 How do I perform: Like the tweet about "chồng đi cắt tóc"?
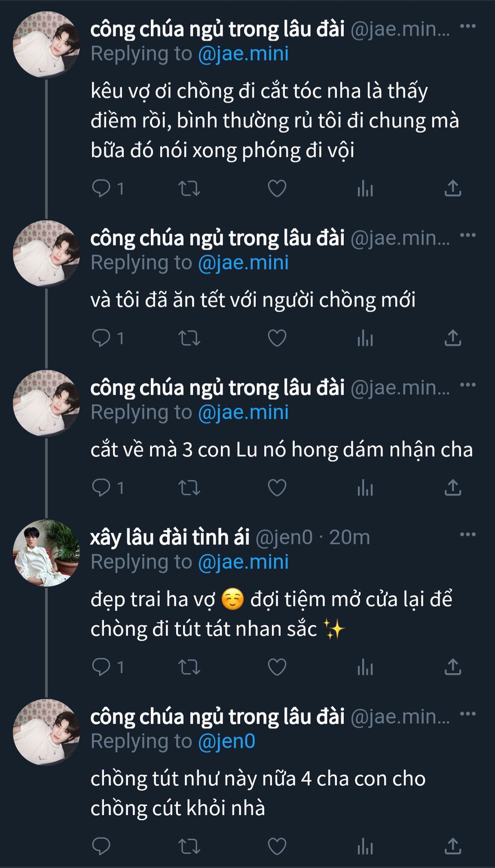click(x=277, y=188)
